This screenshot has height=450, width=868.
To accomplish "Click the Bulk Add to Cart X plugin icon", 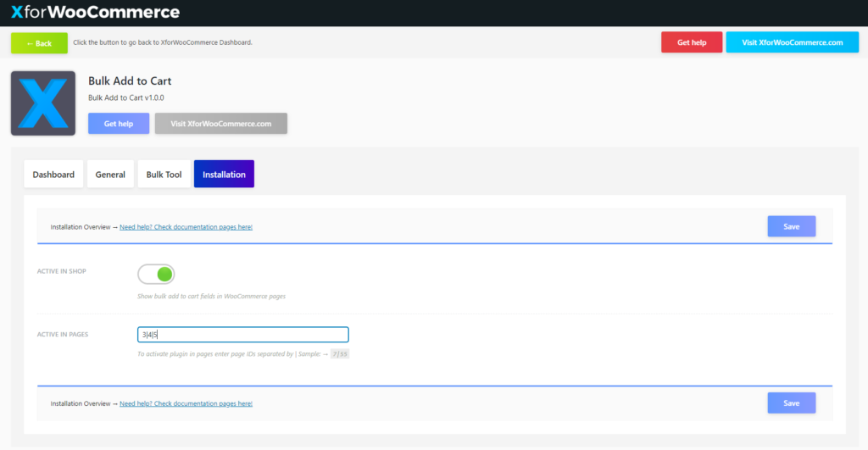I will click(43, 103).
